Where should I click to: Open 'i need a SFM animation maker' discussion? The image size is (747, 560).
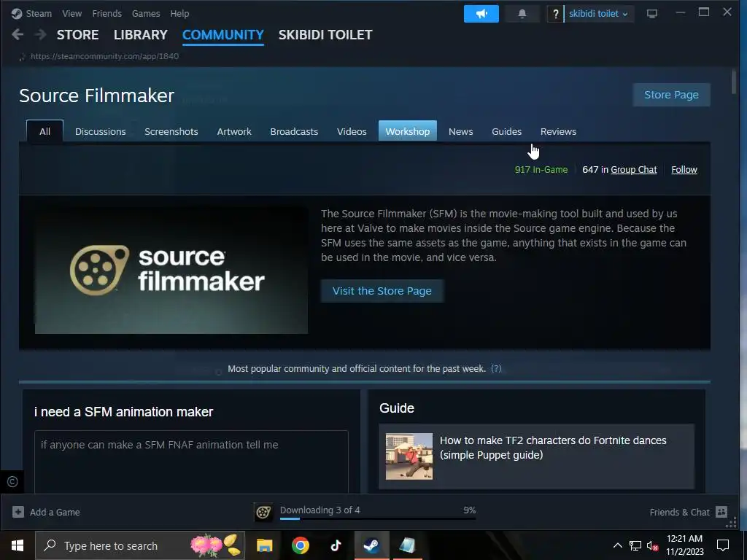(x=123, y=412)
